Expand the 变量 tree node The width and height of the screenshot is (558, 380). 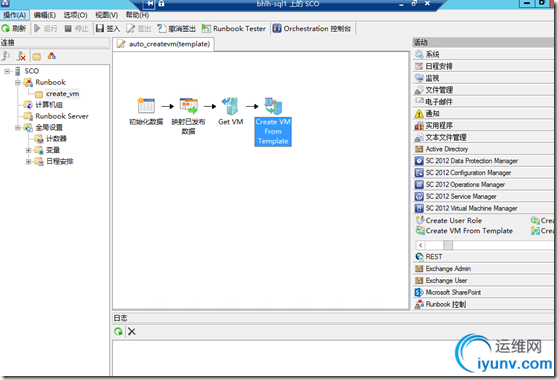[x=28, y=150]
